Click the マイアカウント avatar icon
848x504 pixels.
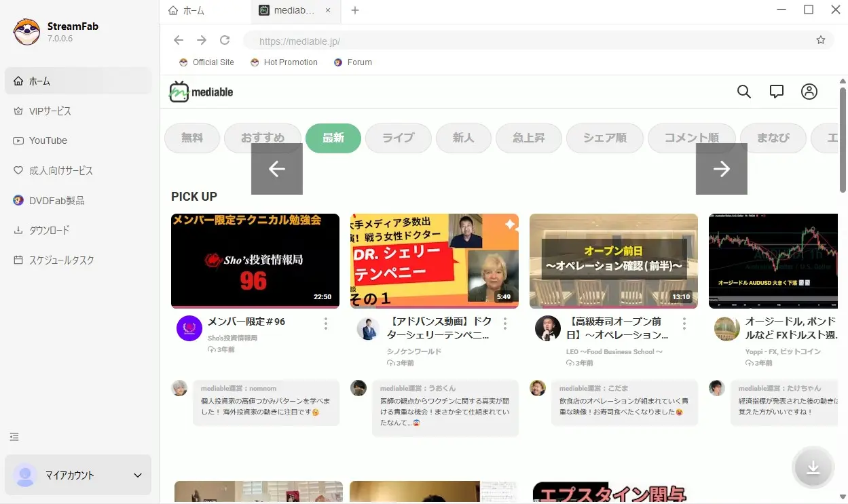point(25,475)
